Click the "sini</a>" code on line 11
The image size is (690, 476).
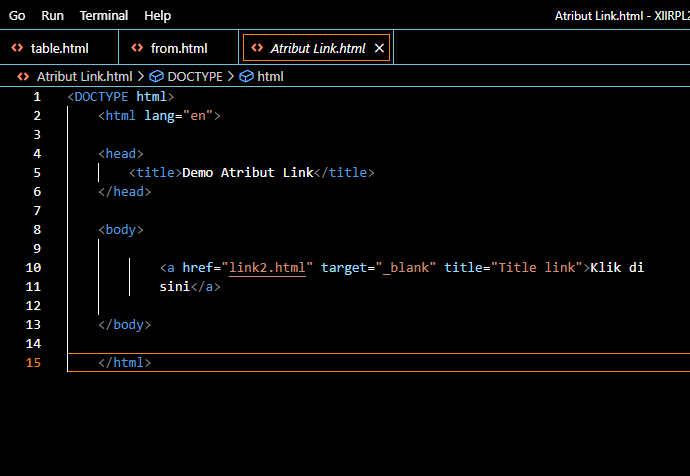pos(190,286)
